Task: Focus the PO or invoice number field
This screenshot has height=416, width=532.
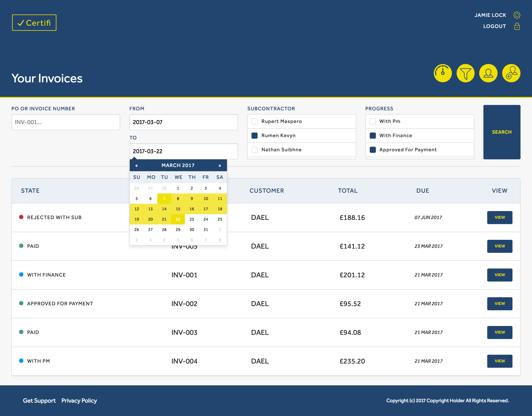Action: [66, 122]
